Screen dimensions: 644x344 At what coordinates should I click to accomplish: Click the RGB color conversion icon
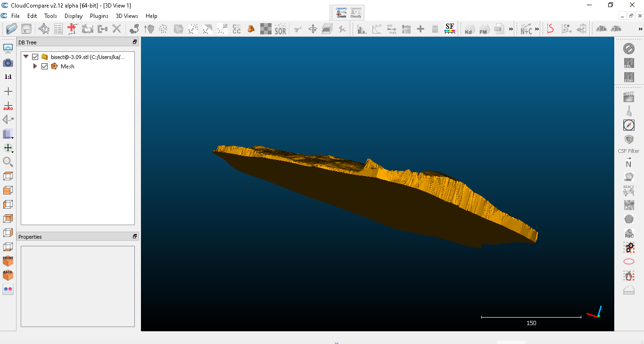click(x=601, y=29)
